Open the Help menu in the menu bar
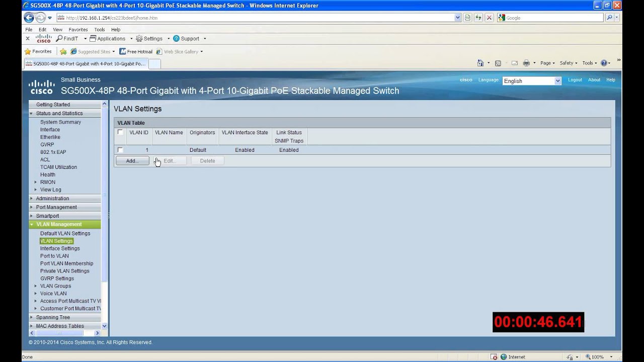Screen dimensions: 644x362 116,30
